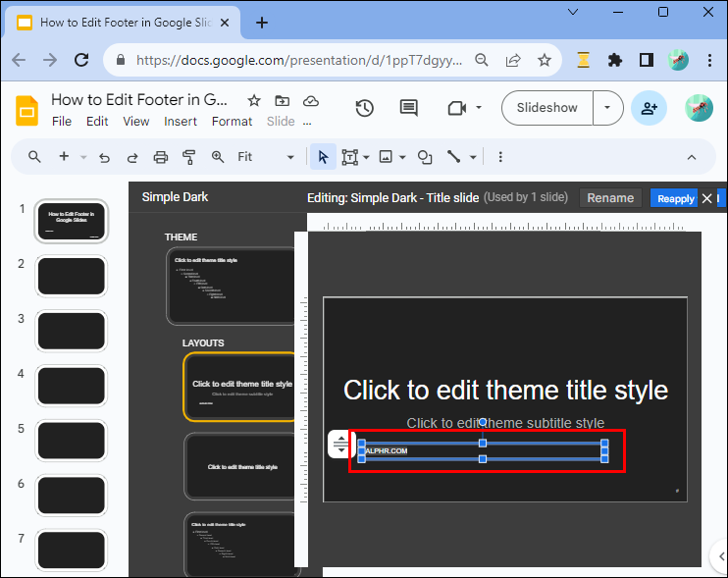Open the File menu
This screenshot has width=728, height=578.
(62, 122)
